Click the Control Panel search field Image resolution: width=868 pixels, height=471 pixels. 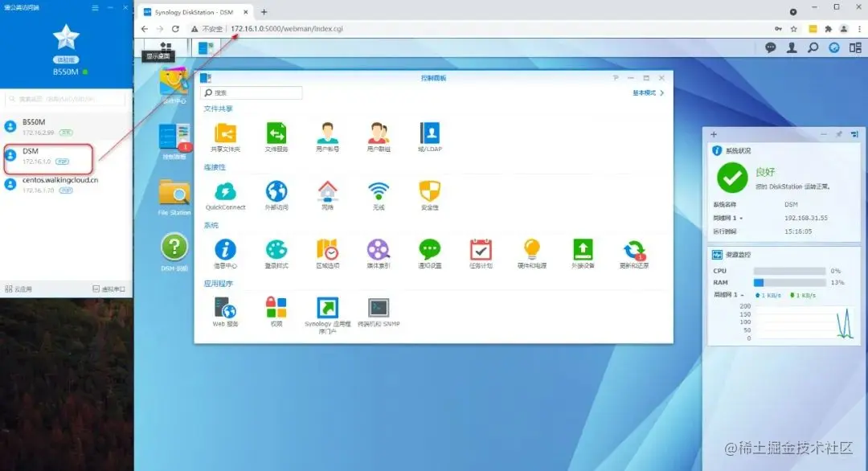252,92
